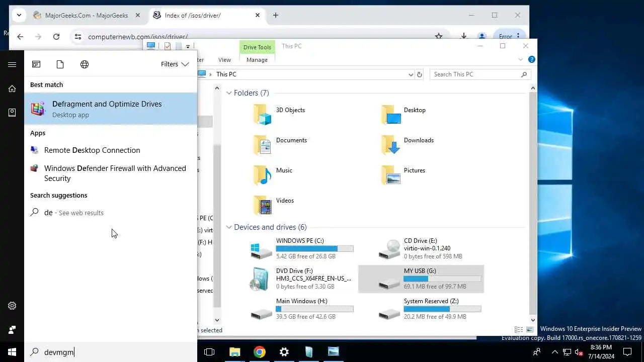Image resolution: width=644 pixels, height=362 pixels.
Task: Open Task View on the taskbar
Action: click(209, 352)
